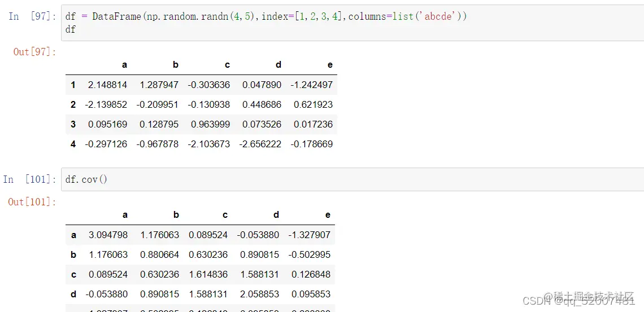This screenshot has width=644, height=312.
Task: Select the value 1.287947
Action: pos(159,85)
